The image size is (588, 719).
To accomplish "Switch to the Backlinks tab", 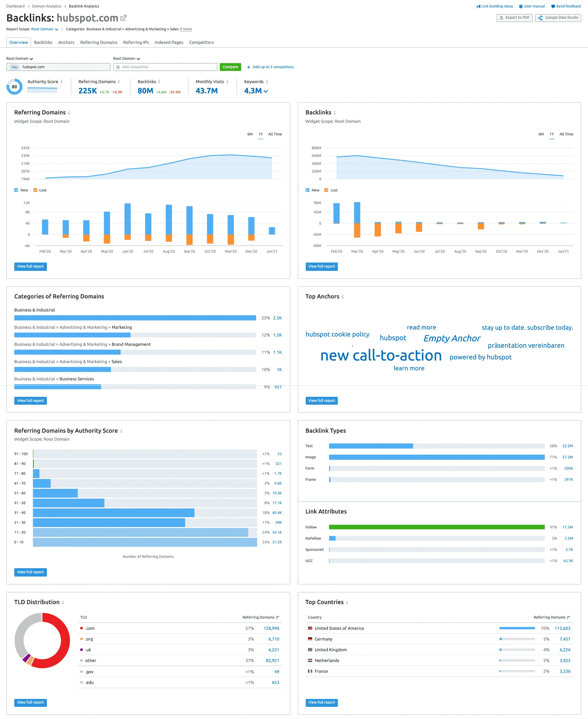I will pos(43,42).
